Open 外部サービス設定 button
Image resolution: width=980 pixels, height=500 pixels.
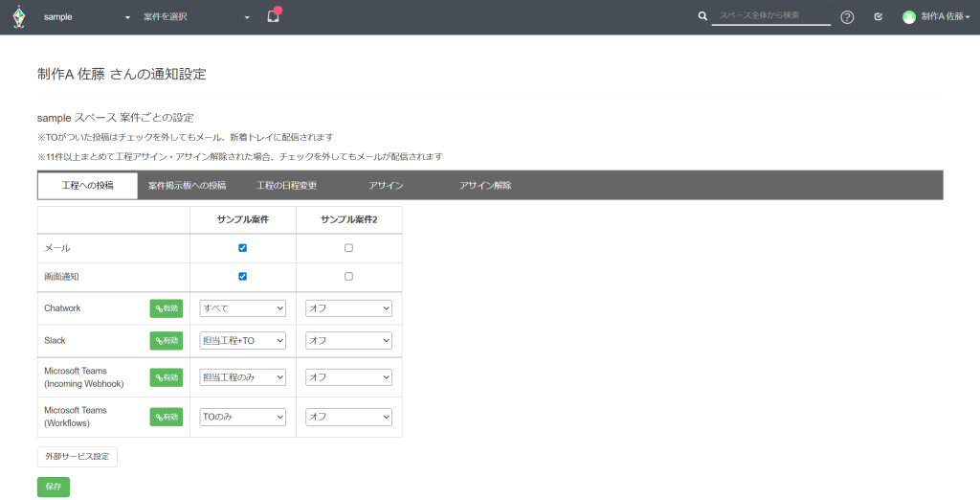point(77,457)
